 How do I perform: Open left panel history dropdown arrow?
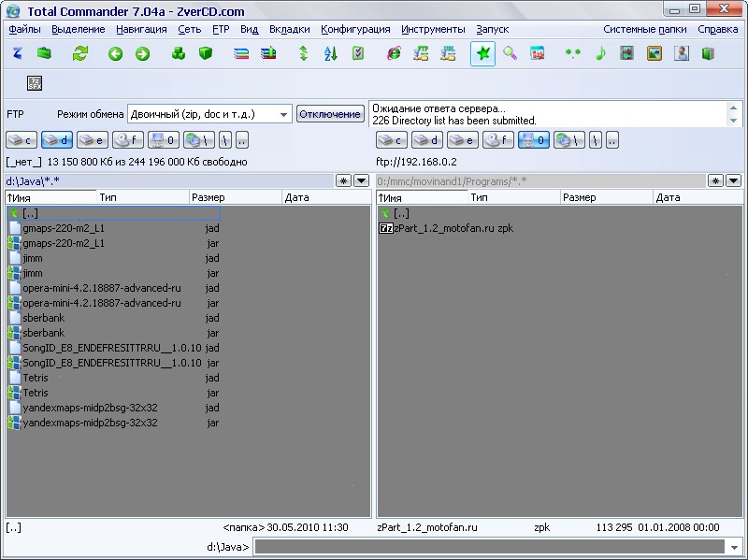tap(362, 180)
